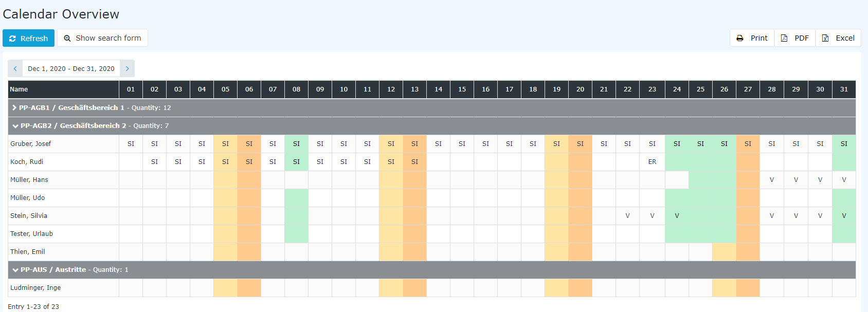Click Stein, Silvia V entry on day 22
The image size is (868, 312).
[627, 216]
